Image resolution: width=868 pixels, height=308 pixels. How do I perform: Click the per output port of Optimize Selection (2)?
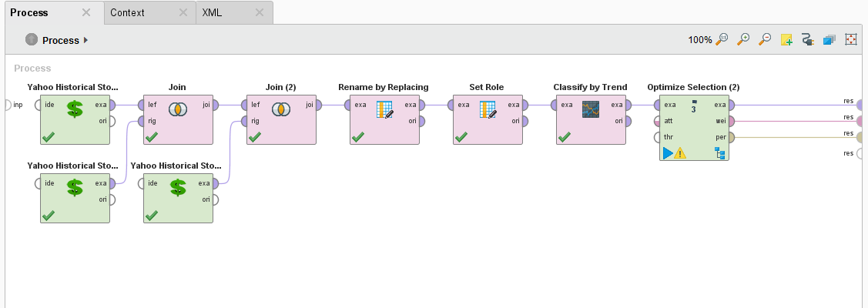tap(731, 137)
